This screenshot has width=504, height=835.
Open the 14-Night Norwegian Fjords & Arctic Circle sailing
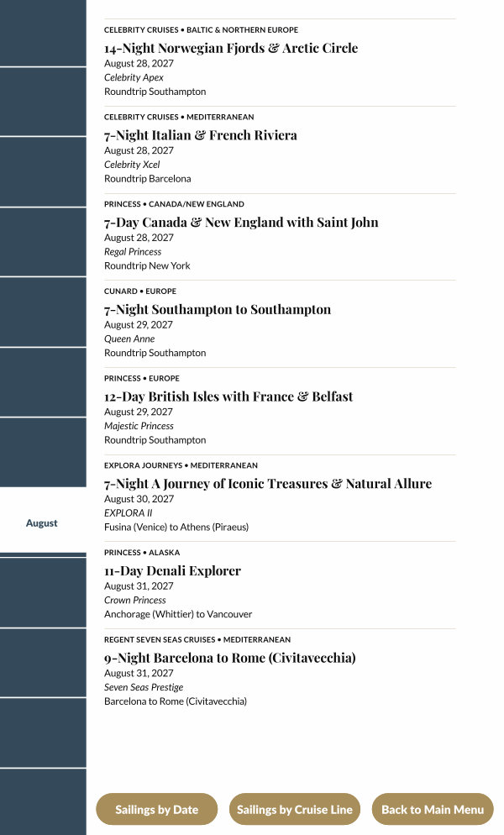pos(231,49)
